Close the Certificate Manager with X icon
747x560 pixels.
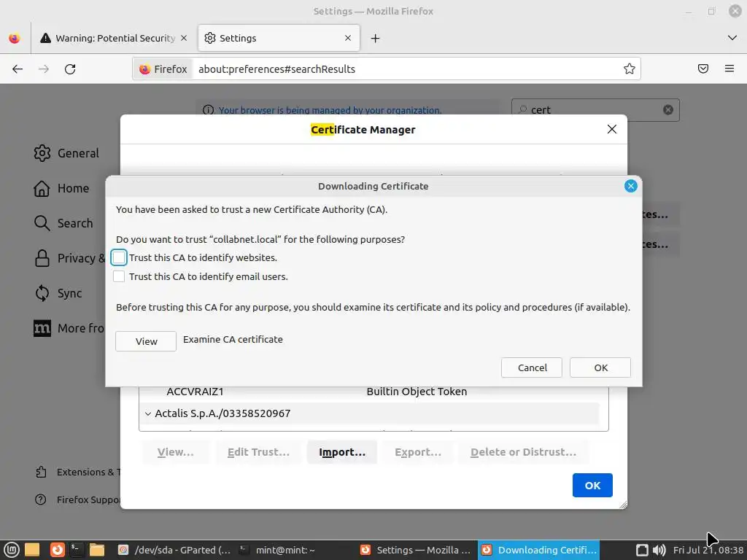click(612, 129)
